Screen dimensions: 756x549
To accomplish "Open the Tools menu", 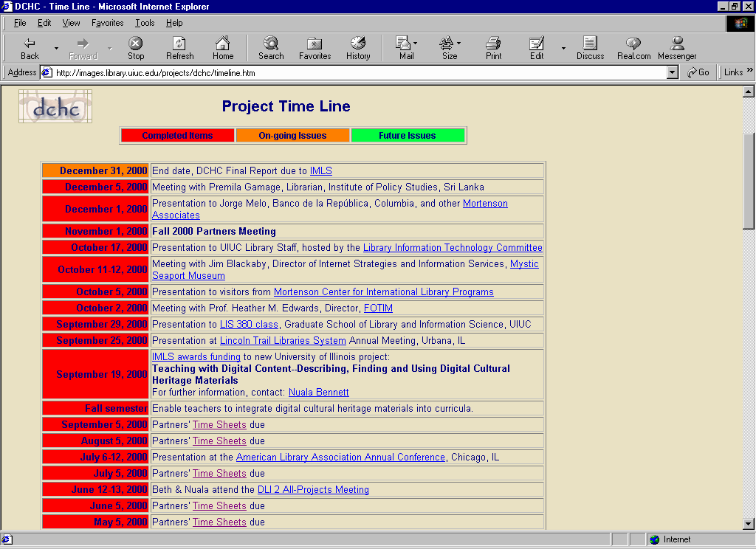I will click(145, 23).
